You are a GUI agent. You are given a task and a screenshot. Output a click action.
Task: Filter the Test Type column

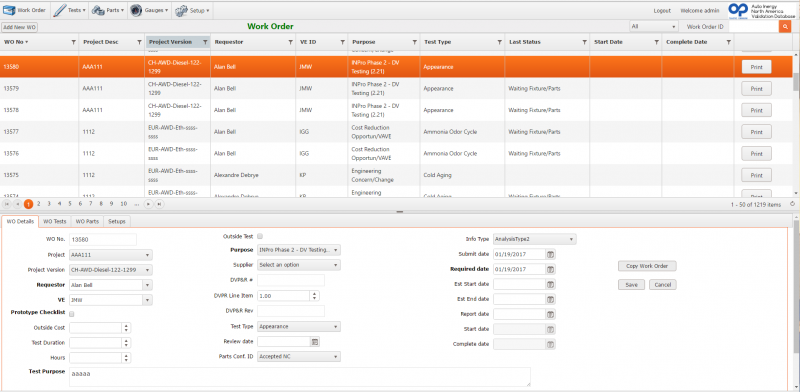[499, 42]
